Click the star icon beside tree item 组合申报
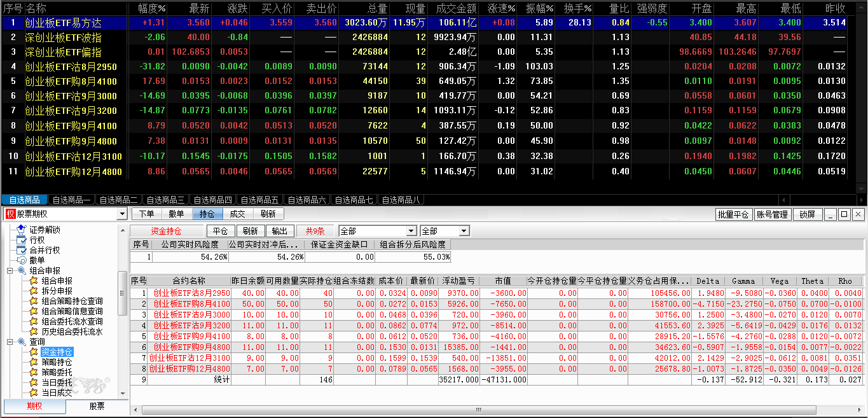This screenshot has height=418, width=868. point(34,281)
